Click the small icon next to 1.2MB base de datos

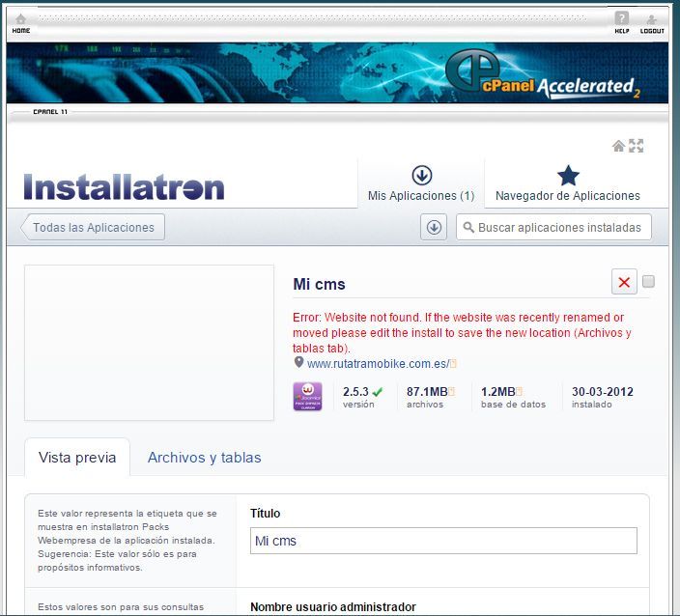coord(519,391)
